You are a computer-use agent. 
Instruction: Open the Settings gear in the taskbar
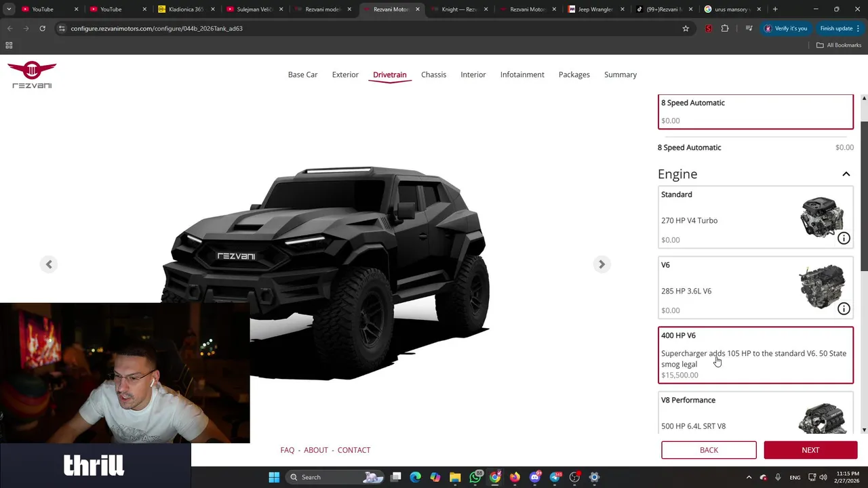click(594, 477)
